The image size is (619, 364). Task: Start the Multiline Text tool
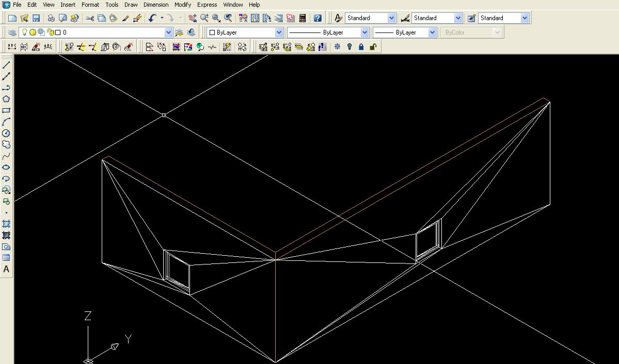coord(7,269)
